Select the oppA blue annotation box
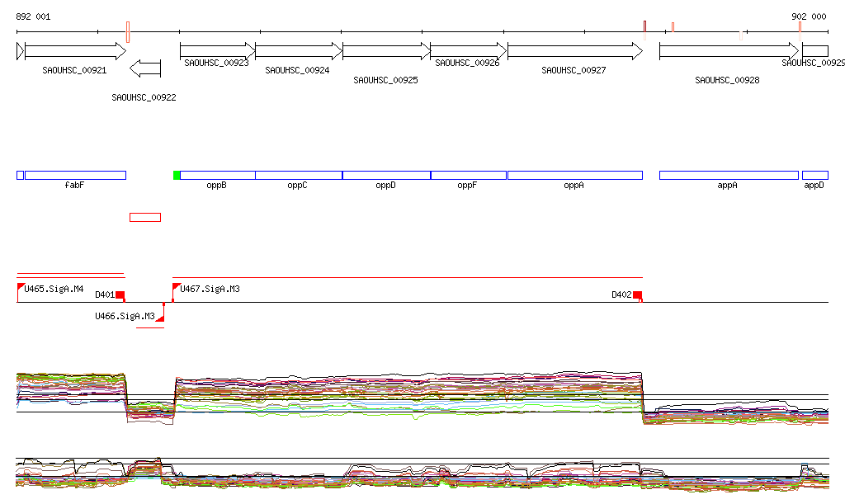Screen dimensions: 845x504 click(574, 175)
